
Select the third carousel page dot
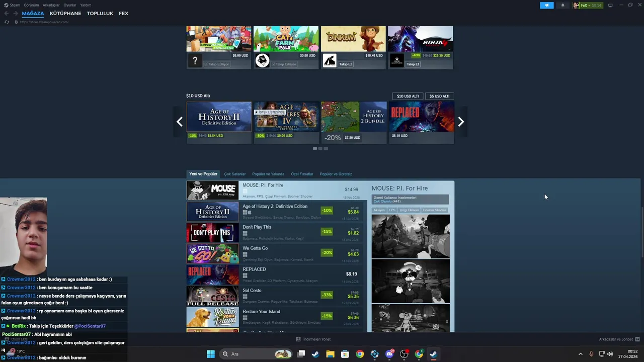click(x=326, y=148)
